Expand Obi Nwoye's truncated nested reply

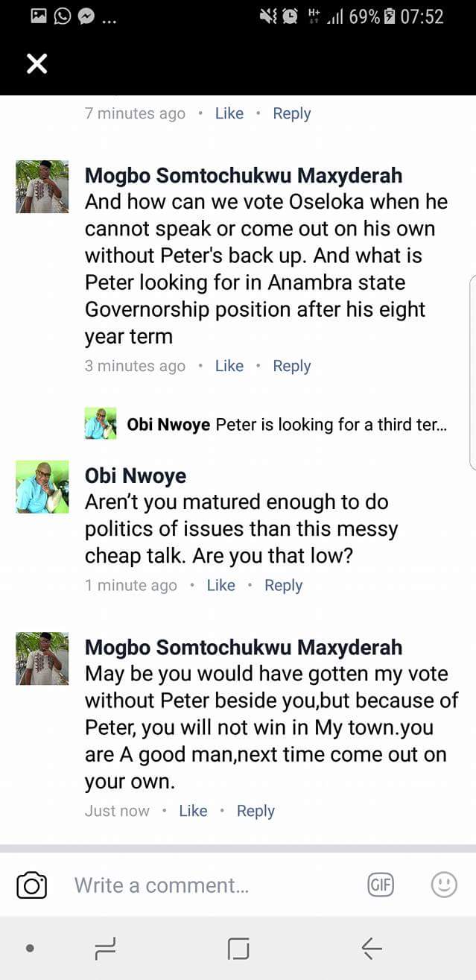click(x=287, y=425)
